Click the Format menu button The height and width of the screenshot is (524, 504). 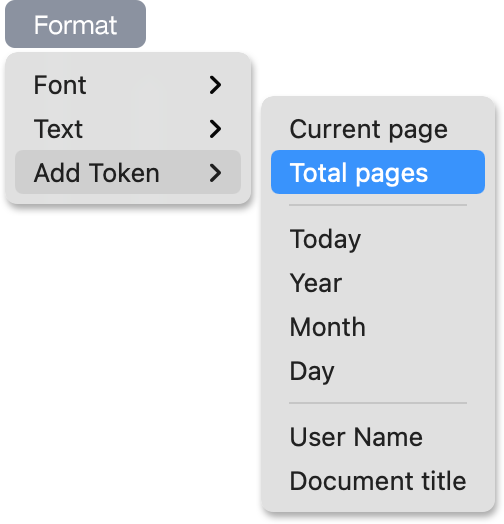75,25
